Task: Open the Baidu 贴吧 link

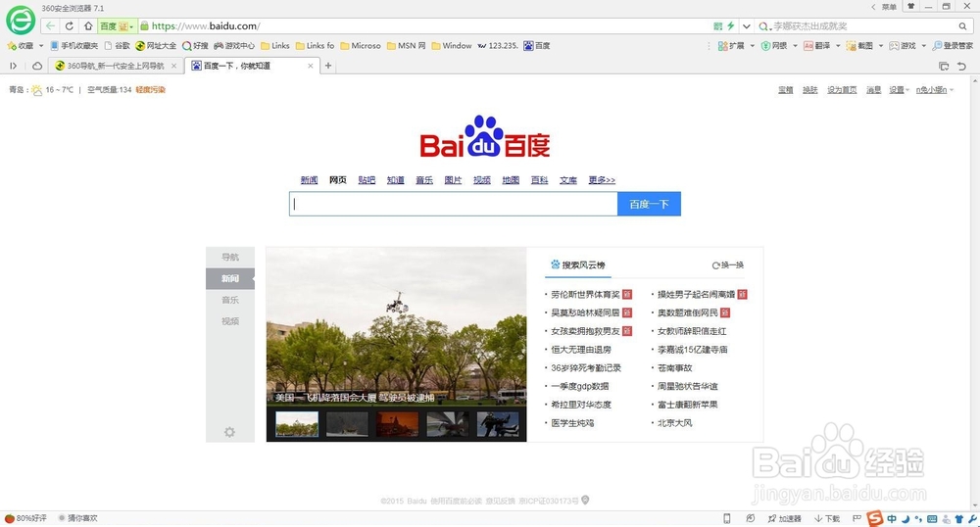Action: [x=367, y=180]
